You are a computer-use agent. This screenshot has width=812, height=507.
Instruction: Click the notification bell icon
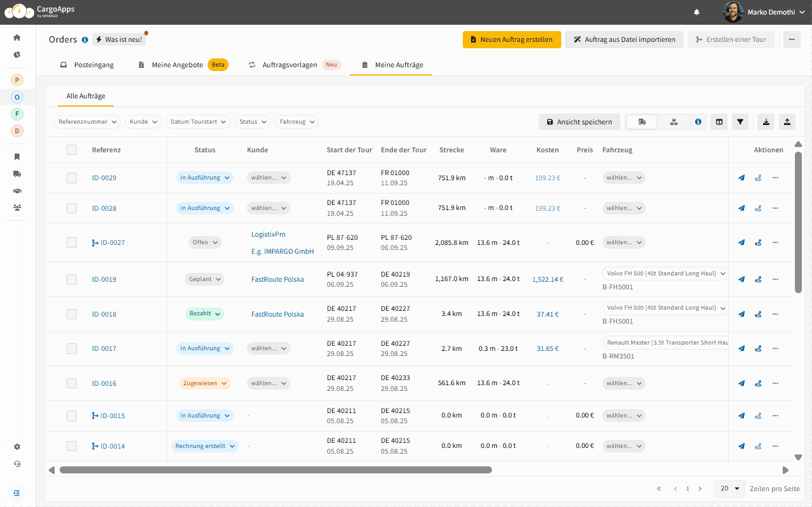click(696, 12)
